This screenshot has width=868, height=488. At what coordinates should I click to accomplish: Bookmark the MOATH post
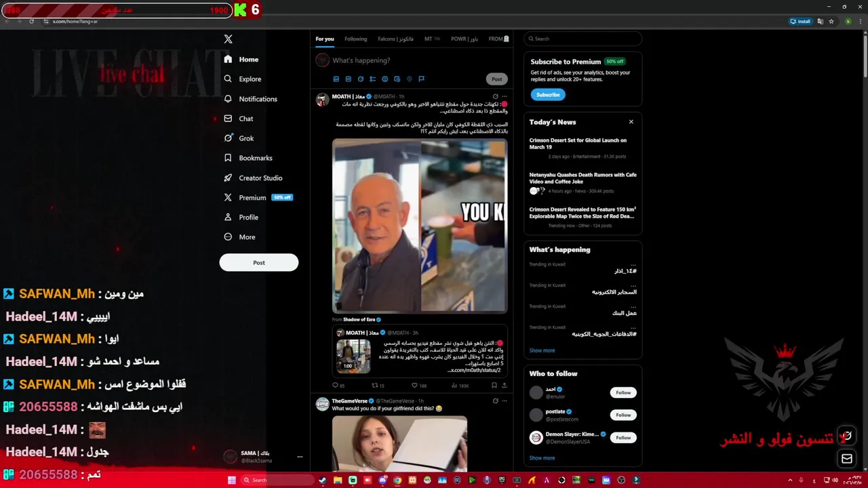click(x=494, y=386)
